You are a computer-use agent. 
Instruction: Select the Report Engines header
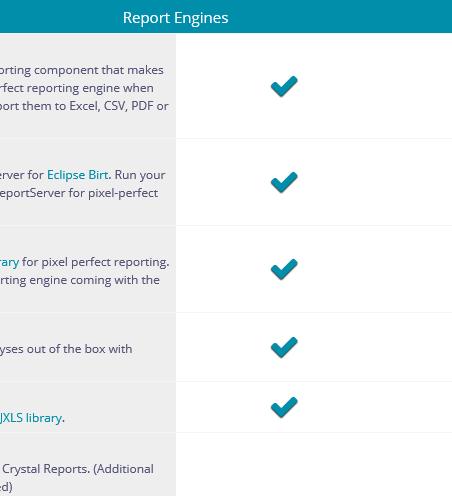click(176, 18)
